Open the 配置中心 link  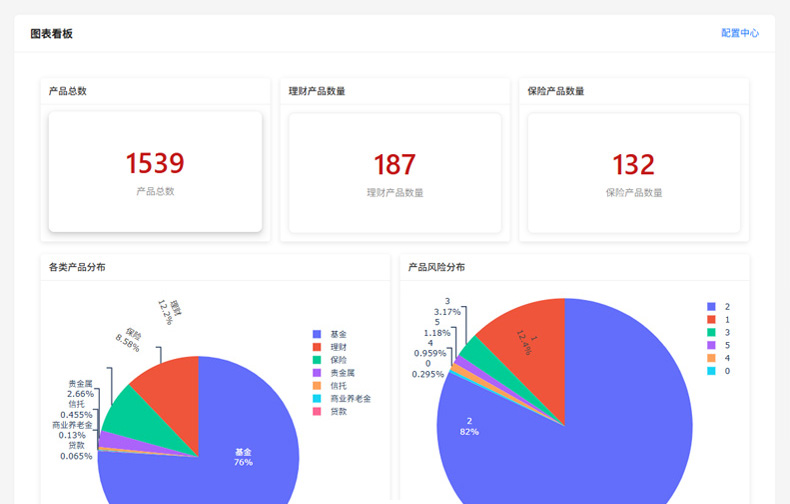point(739,33)
